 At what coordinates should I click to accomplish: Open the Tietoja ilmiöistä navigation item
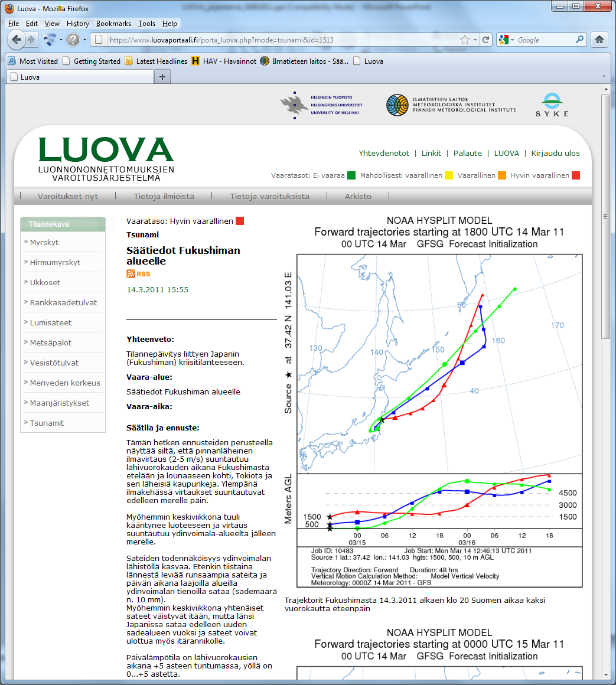point(164,196)
